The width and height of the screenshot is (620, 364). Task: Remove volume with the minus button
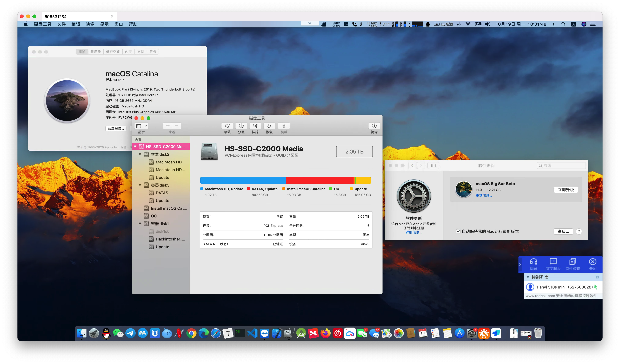tap(177, 126)
